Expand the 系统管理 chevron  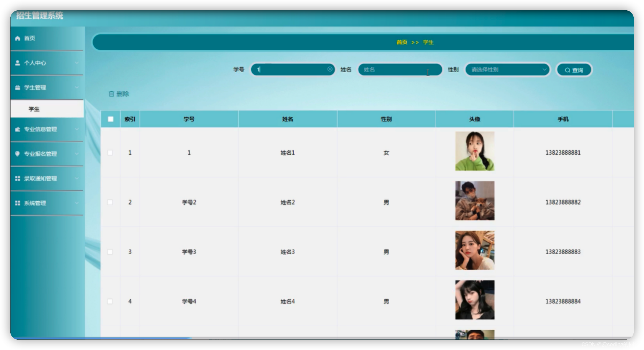click(77, 203)
